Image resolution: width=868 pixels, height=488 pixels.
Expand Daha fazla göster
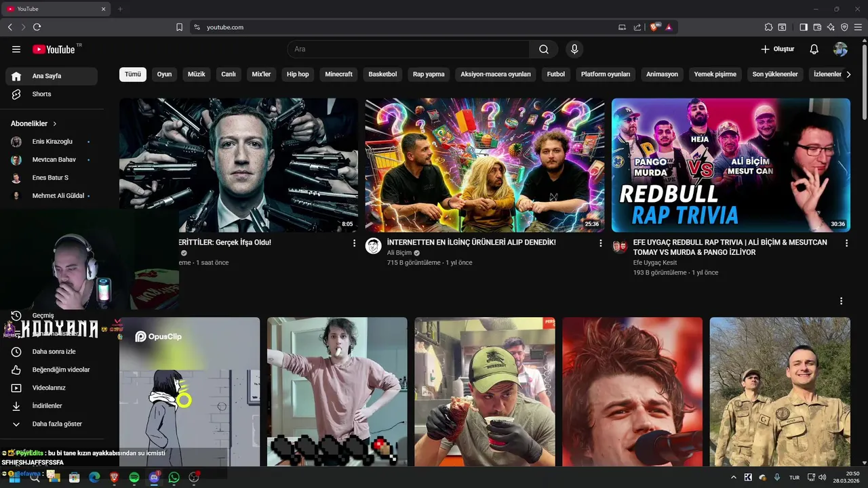tap(52, 424)
